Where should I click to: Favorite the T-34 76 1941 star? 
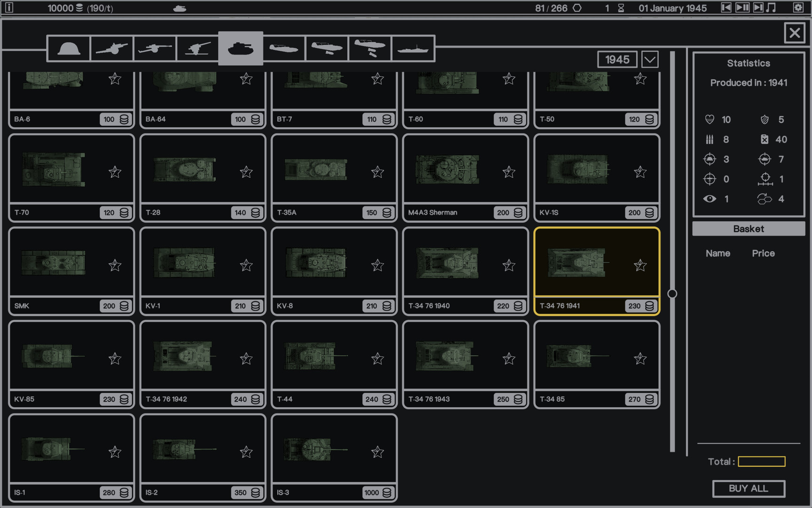(x=640, y=265)
